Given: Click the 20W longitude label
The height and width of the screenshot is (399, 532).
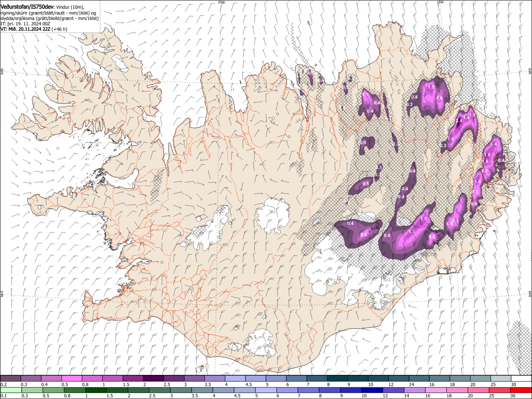Looking at the screenshot, I should 221,2.
